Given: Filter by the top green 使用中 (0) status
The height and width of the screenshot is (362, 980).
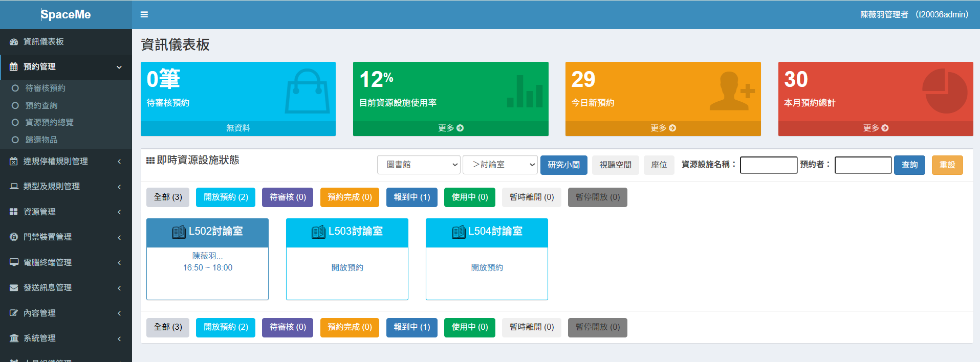Looking at the screenshot, I should (x=469, y=197).
